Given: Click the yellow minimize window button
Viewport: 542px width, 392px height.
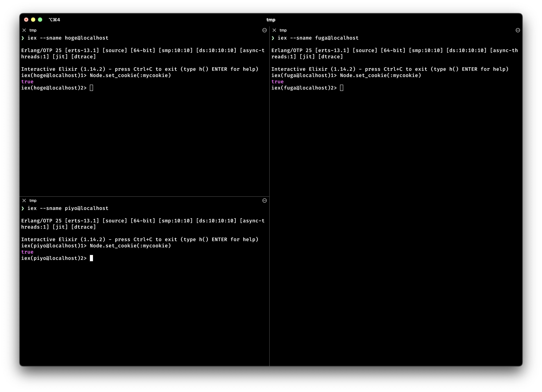Looking at the screenshot, I should pos(33,20).
